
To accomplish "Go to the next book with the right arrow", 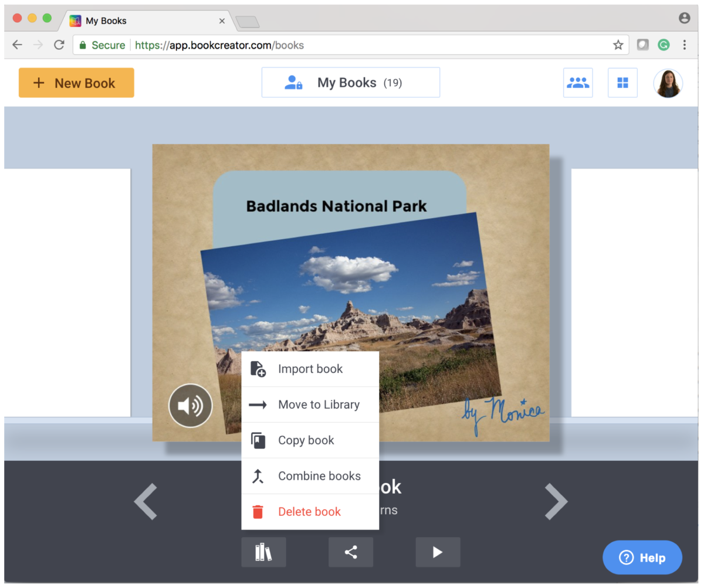I will point(556,502).
